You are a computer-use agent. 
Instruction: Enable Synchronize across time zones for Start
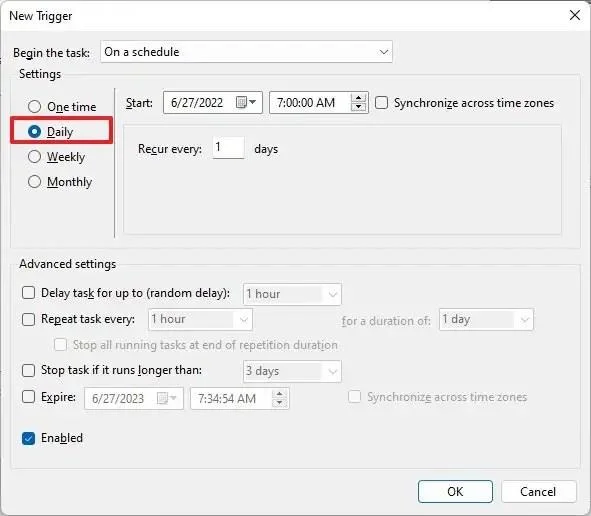click(x=381, y=103)
